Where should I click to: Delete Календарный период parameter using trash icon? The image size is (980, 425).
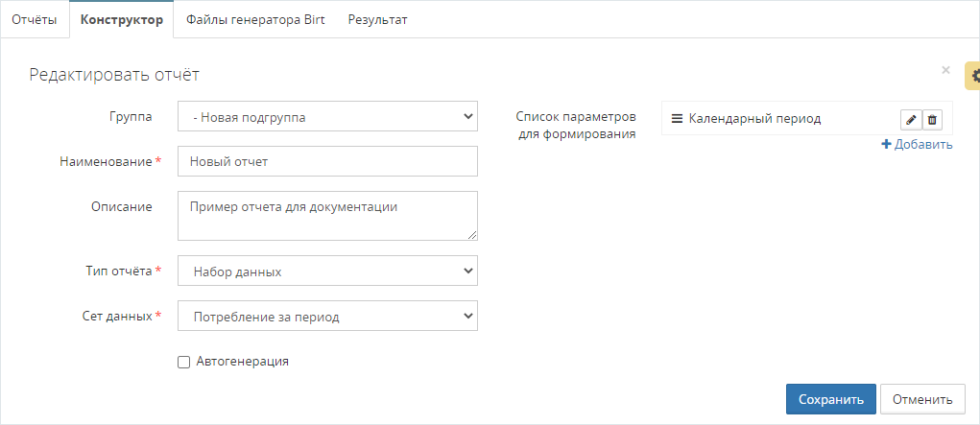932,120
